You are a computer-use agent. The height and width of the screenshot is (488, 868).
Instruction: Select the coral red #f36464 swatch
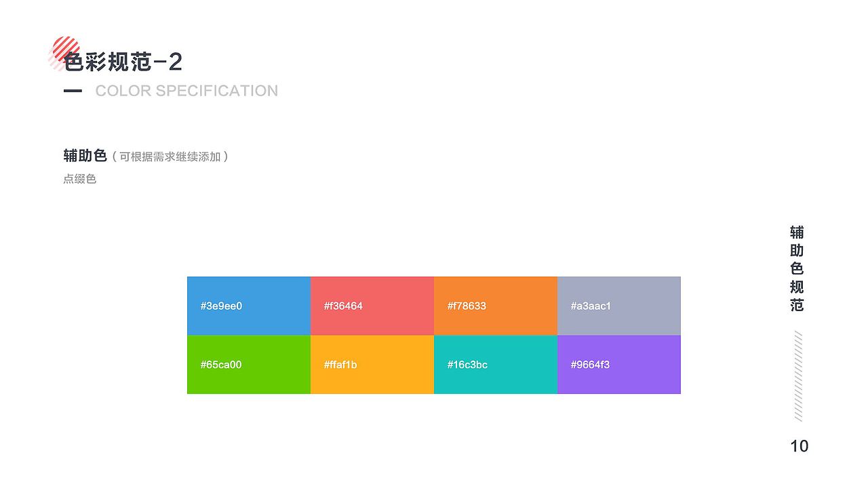[372, 306]
